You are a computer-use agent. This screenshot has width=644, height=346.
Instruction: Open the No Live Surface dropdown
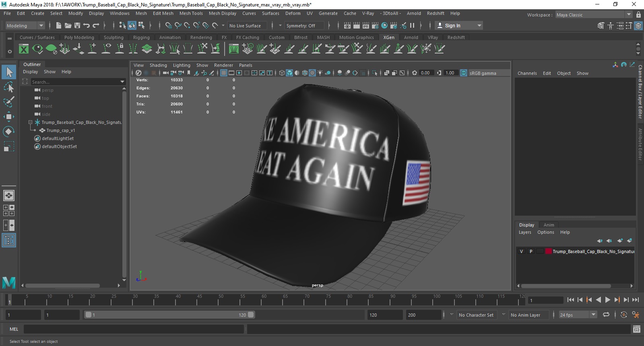point(248,25)
